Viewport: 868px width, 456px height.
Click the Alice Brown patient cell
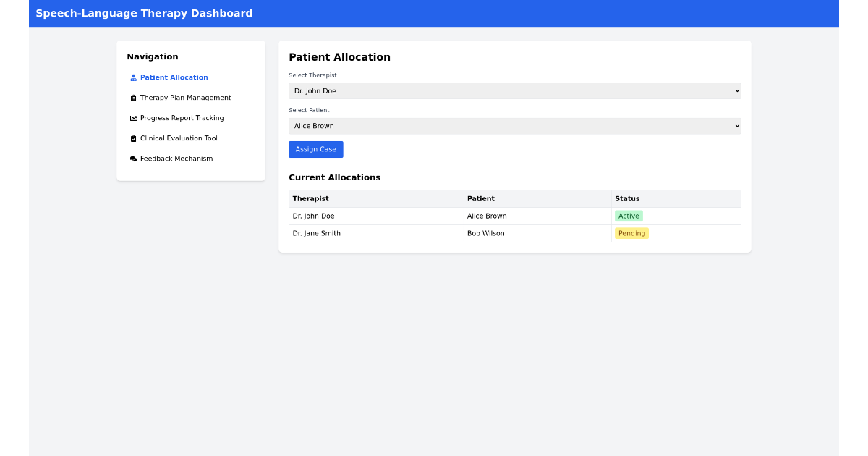point(486,216)
